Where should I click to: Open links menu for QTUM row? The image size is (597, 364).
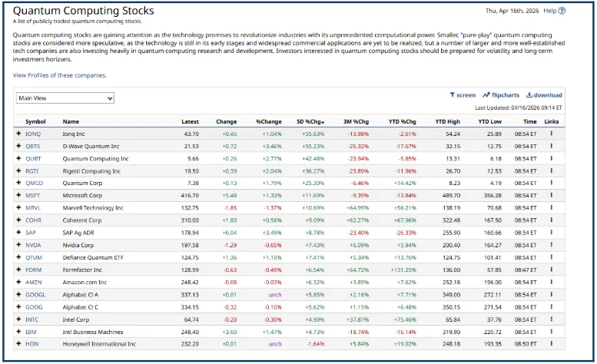tap(552, 257)
